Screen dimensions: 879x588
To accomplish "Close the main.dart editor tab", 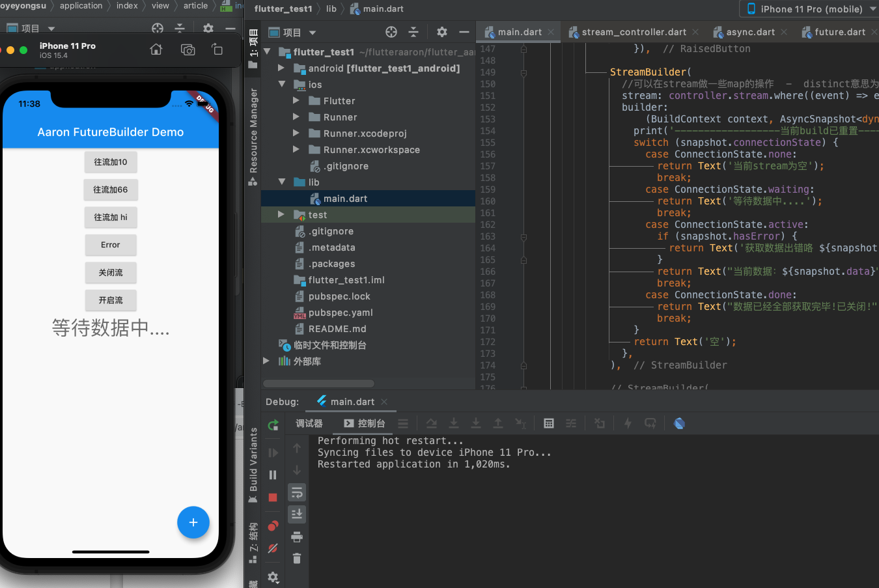I will coord(551,32).
